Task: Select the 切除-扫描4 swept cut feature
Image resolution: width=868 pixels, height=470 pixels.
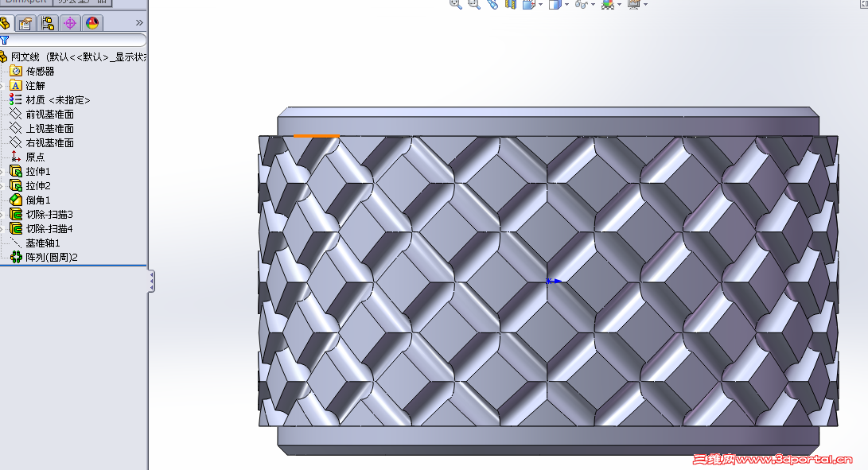Action: point(49,228)
